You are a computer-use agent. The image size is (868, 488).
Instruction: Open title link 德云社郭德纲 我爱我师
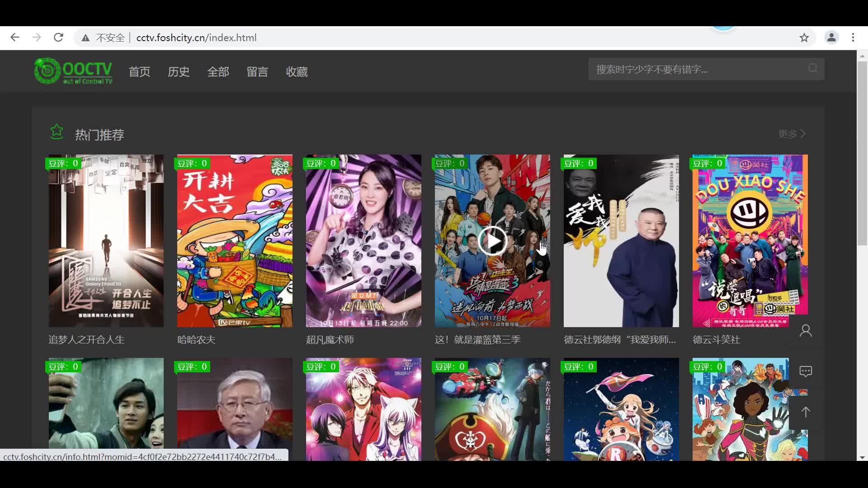coord(620,339)
